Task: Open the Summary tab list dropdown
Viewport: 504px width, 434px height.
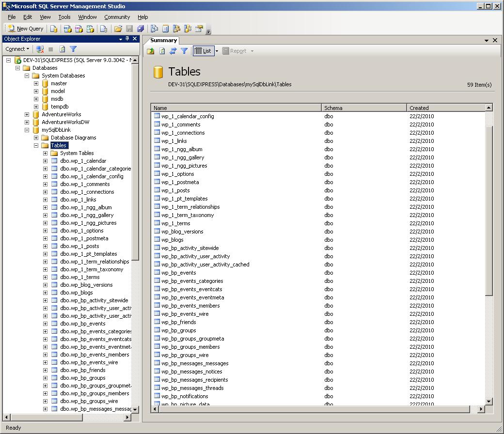Action: pyautogui.click(x=487, y=41)
